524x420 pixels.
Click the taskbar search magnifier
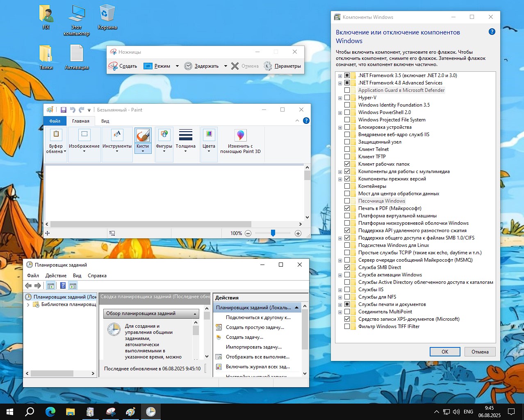point(30,412)
